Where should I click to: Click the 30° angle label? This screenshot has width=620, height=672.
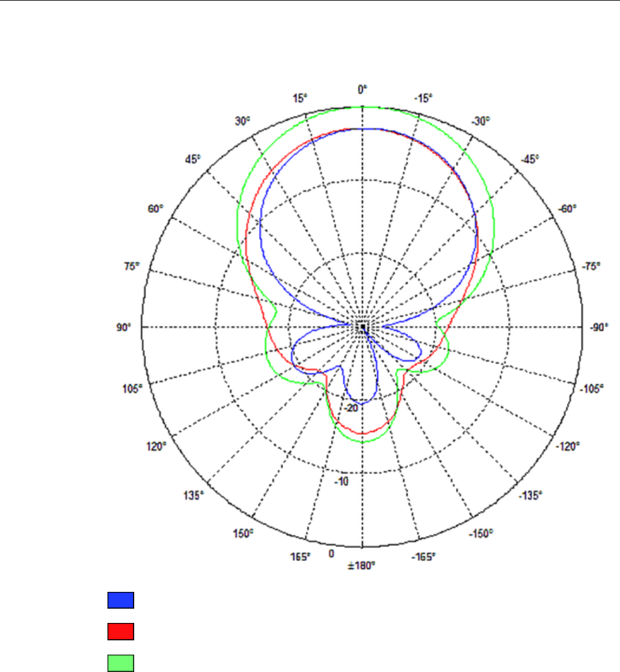pyautogui.click(x=242, y=121)
